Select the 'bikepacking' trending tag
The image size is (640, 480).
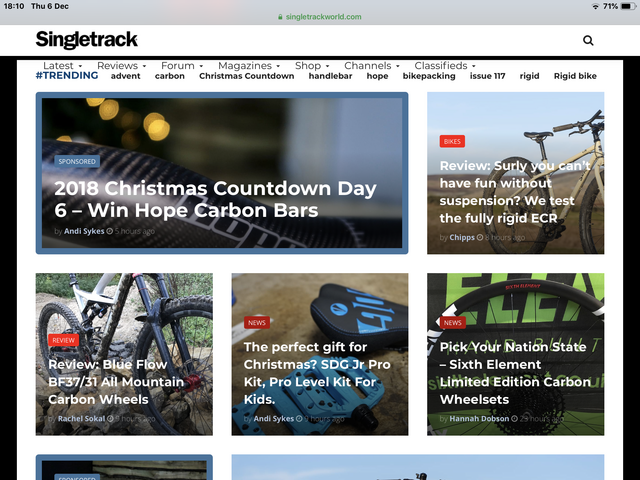point(429,76)
